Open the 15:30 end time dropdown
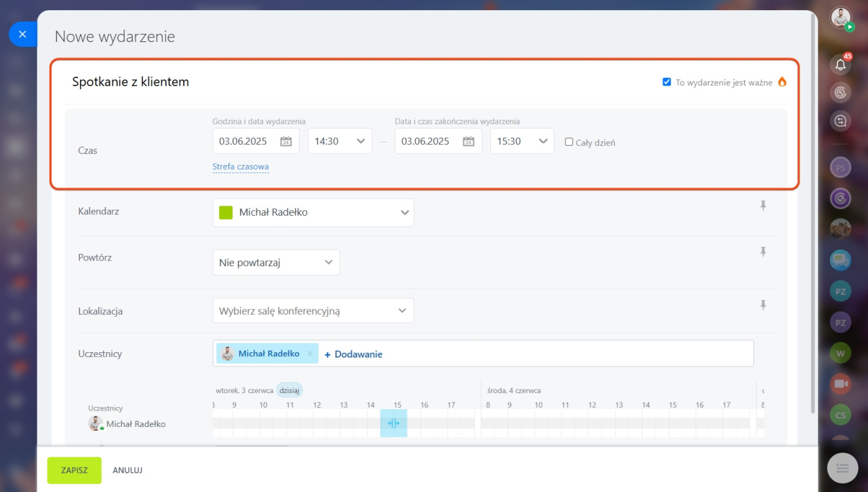The image size is (868, 492). pyautogui.click(x=522, y=141)
